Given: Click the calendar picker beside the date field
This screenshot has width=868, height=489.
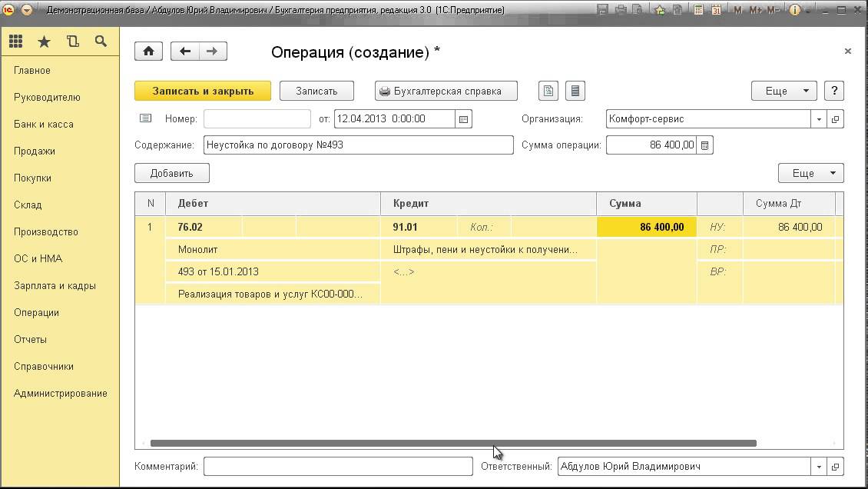Looking at the screenshot, I should pyautogui.click(x=463, y=119).
